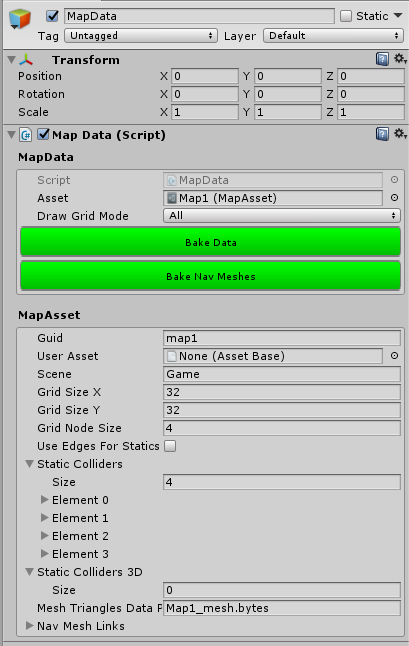Click the Grid Node Size field
The width and height of the screenshot is (409, 646).
coord(282,428)
